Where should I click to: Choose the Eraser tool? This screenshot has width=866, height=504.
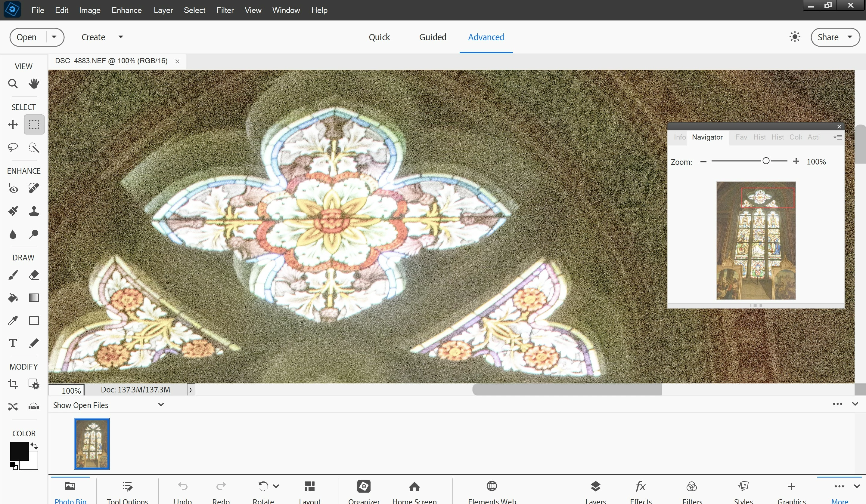[34, 275]
